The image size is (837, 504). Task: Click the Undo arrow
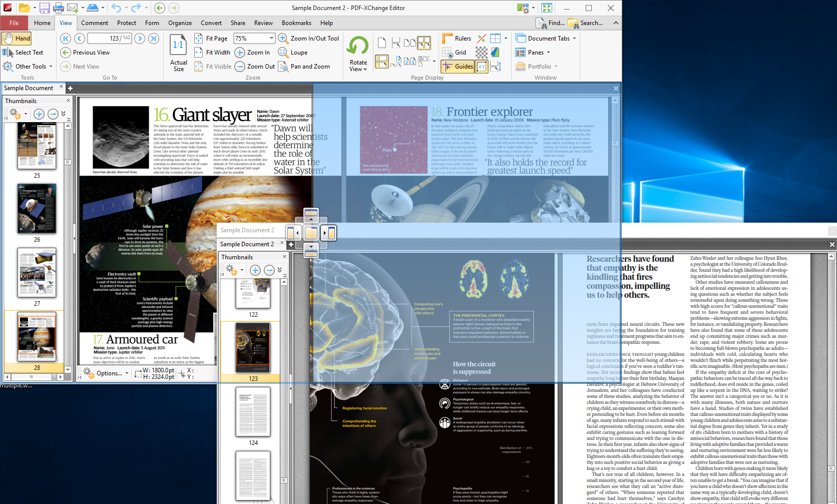click(116, 8)
